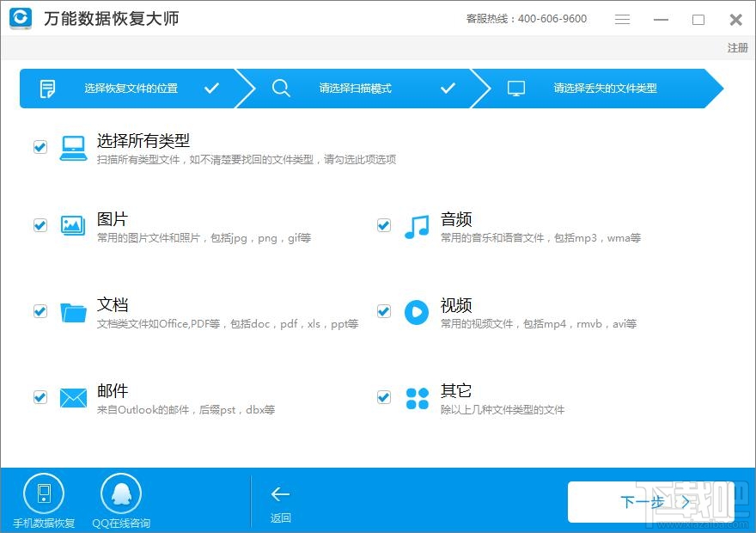Toggle the 图片 checkbox

[x=40, y=225]
